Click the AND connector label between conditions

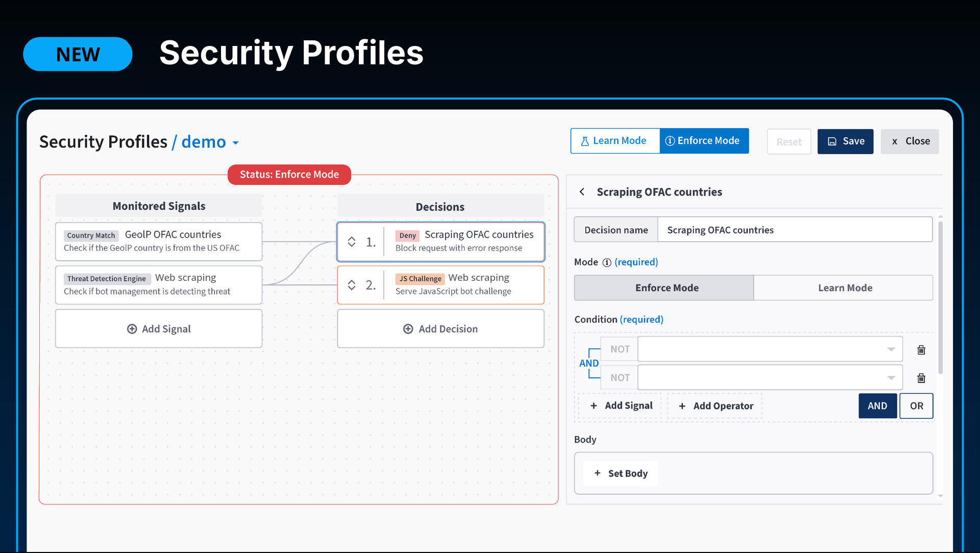coord(589,363)
